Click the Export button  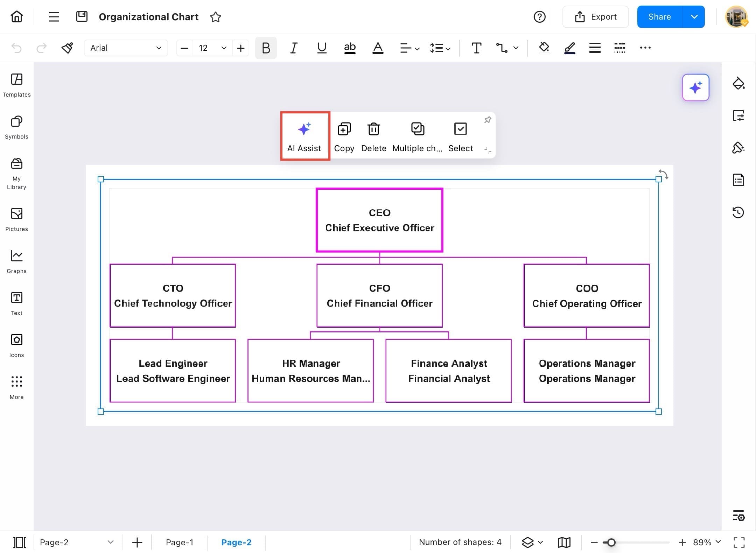[x=595, y=17]
